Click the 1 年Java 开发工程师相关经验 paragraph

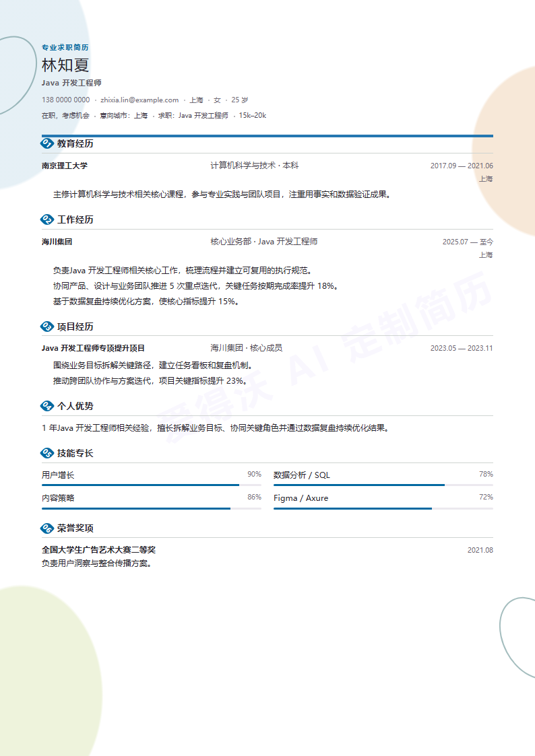pyautogui.click(x=216, y=427)
